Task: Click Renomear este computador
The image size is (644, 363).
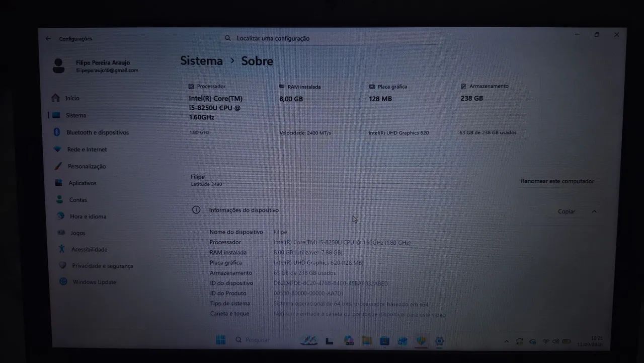Action: (557, 181)
